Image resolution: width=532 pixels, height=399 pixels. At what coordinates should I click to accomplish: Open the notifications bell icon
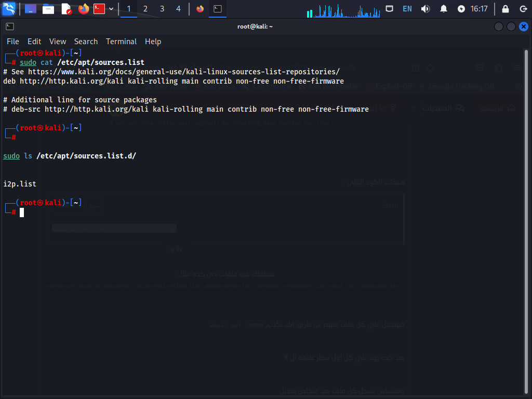click(444, 8)
